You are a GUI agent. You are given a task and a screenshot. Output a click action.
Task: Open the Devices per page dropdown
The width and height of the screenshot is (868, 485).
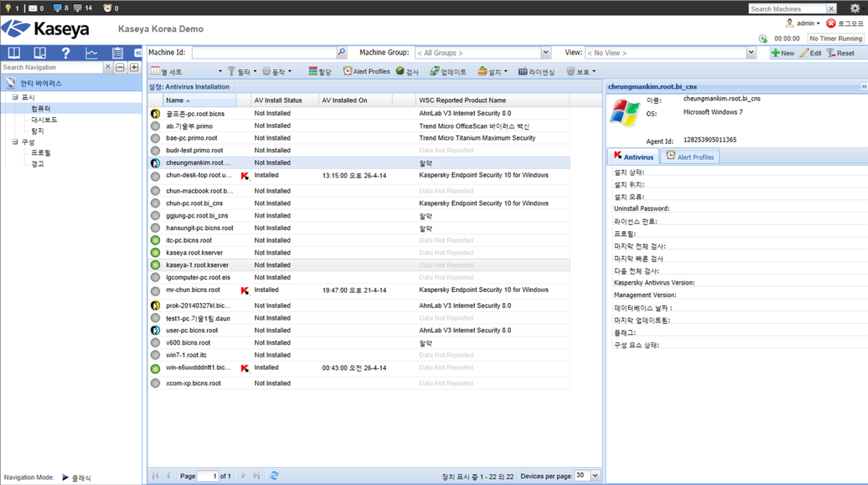595,476
